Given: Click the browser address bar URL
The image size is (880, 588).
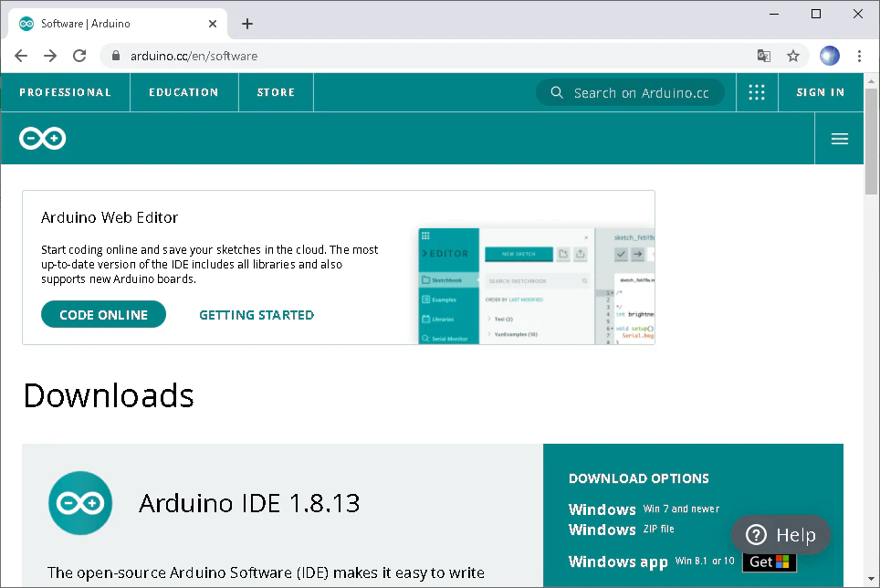Looking at the screenshot, I should (194, 56).
